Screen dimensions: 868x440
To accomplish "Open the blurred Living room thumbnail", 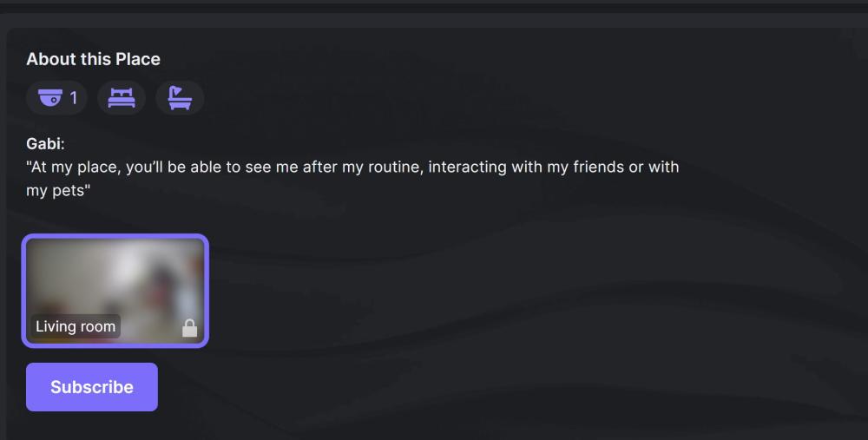I will pyautogui.click(x=115, y=291).
